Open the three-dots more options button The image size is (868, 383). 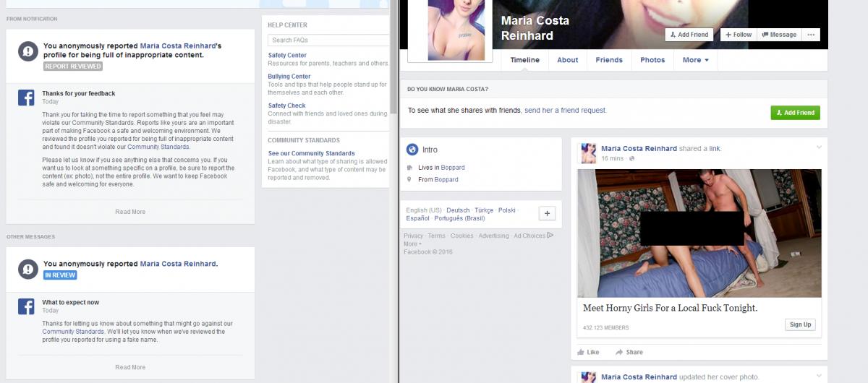811,35
